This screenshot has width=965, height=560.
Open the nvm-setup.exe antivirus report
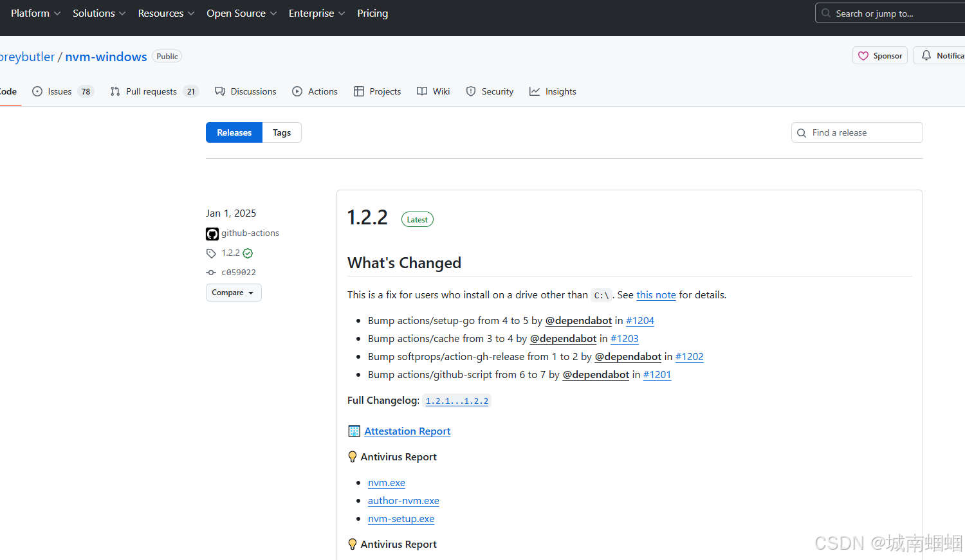point(401,519)
